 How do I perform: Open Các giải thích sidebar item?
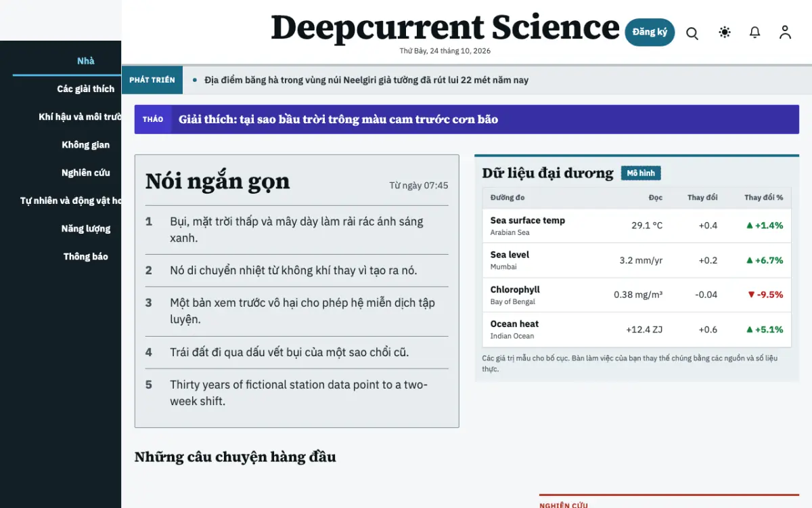[86, 89]
